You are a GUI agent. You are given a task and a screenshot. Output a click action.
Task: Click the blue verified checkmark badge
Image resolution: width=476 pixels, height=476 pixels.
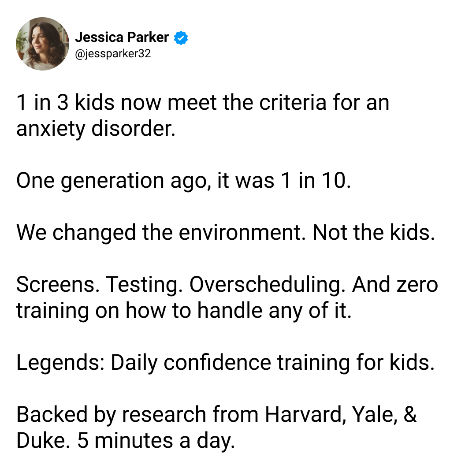click(x=181, y=37)
